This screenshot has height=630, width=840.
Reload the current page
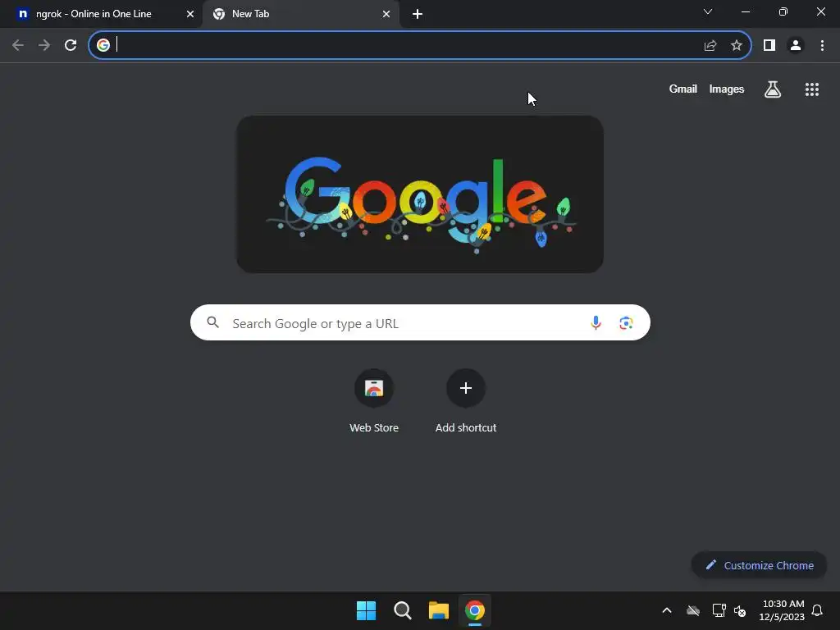71,46
